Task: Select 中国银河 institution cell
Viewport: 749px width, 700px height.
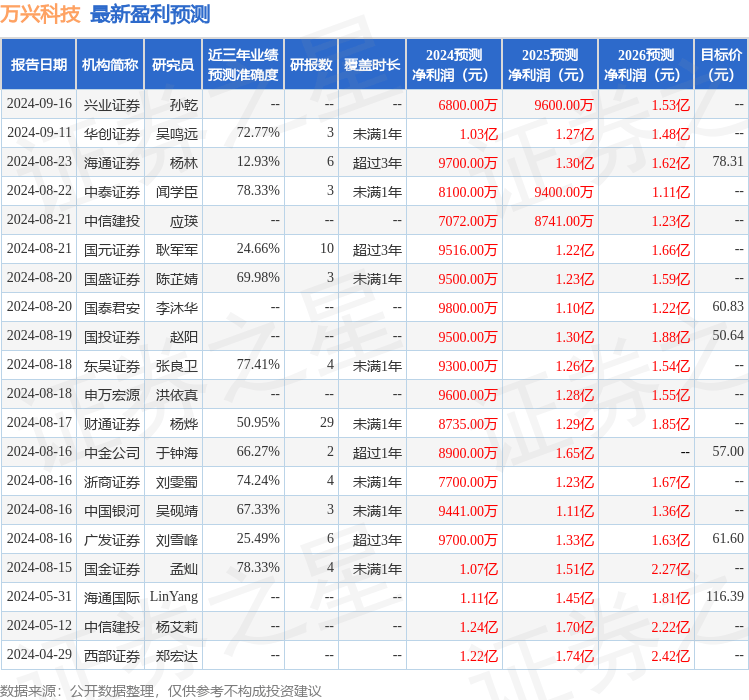Action: pos(112,511)
